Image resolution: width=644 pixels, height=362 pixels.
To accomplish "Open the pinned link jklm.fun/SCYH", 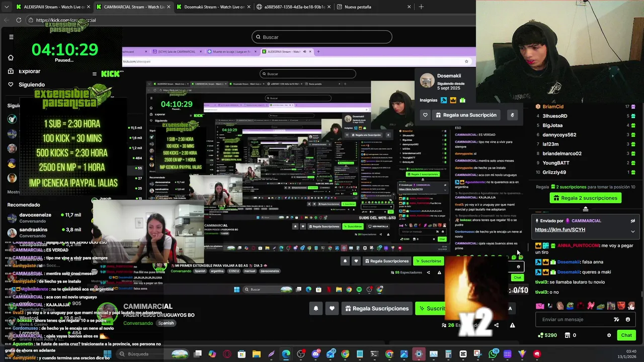I will pos(560,230).
